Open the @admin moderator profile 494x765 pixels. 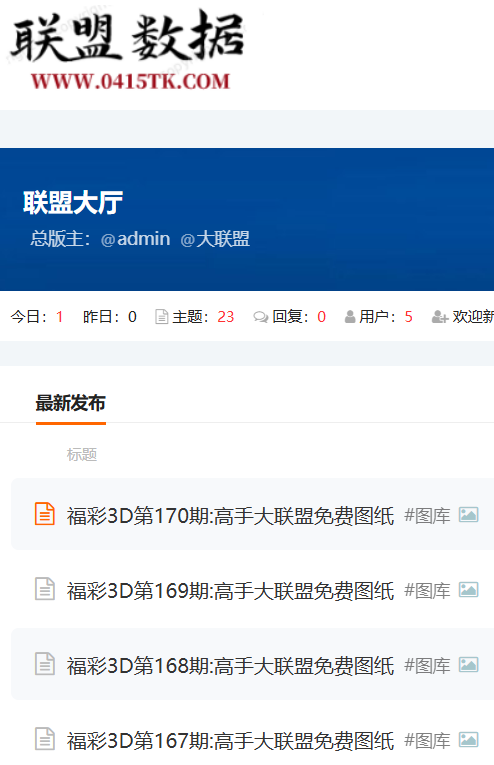pos(135,239)
